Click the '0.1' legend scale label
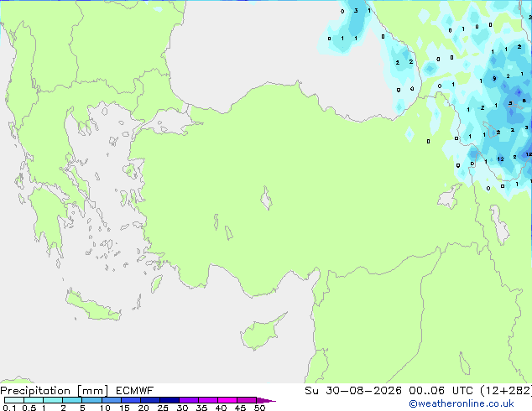Screen dimensions: 532x411 coord(9,408)
